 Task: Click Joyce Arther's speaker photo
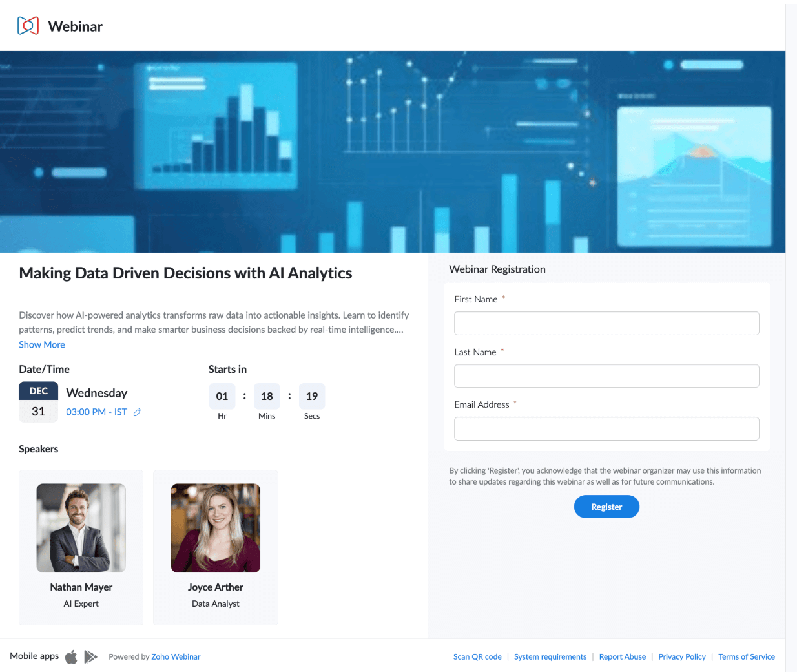pyautogui.click(x=216, y=528)
